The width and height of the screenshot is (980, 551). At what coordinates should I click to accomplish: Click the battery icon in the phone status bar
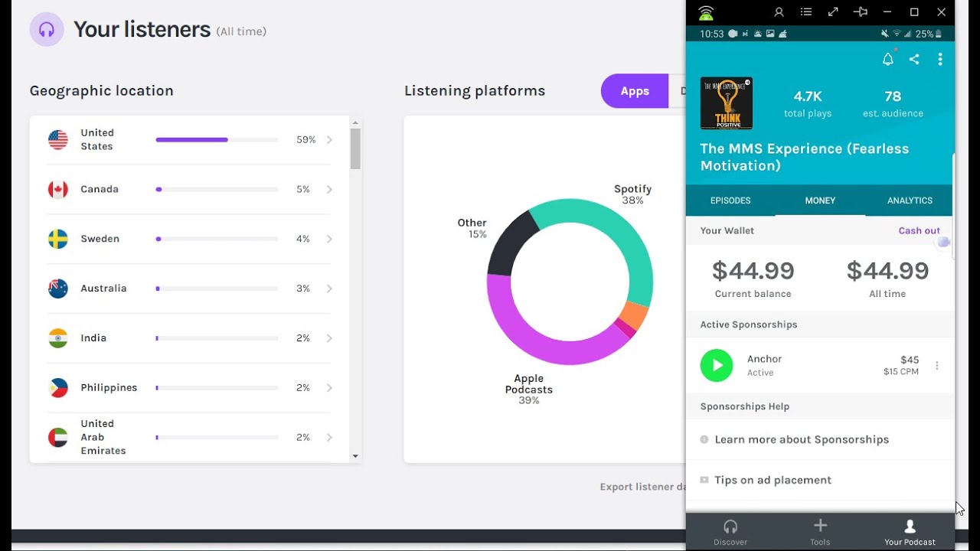pos(939,34)
